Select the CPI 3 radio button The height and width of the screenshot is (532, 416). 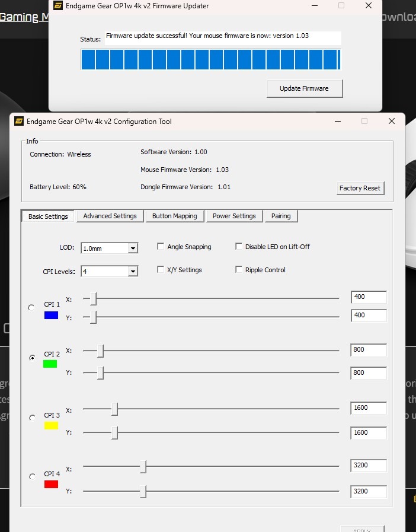(32, 418)
